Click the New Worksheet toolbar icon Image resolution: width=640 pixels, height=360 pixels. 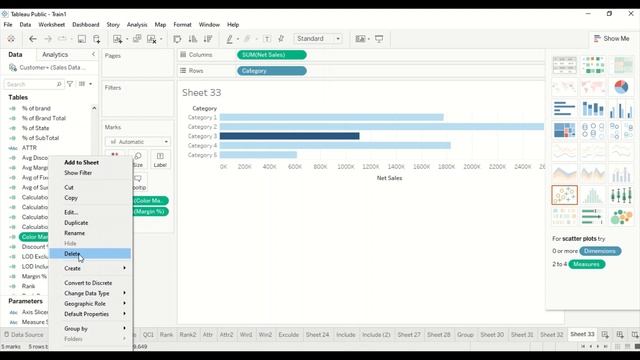[x=118, y=39]
